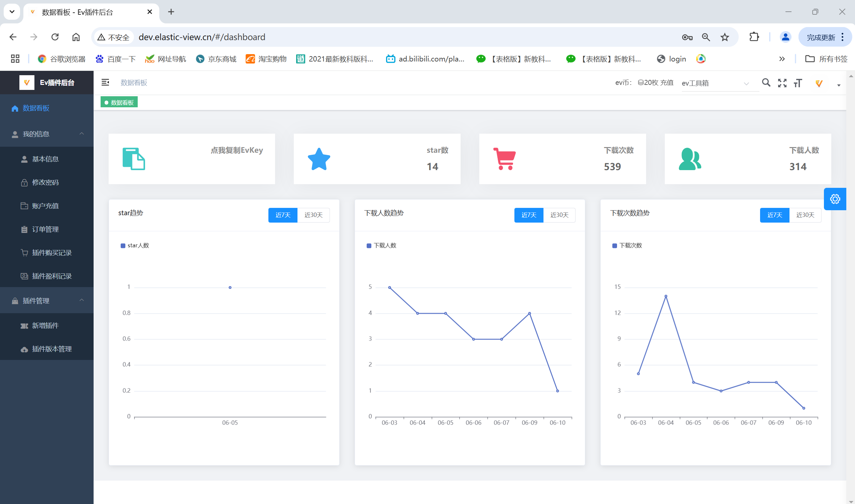Toggle the star人数 legend series

pyautogui.click(x=135, y=246)
